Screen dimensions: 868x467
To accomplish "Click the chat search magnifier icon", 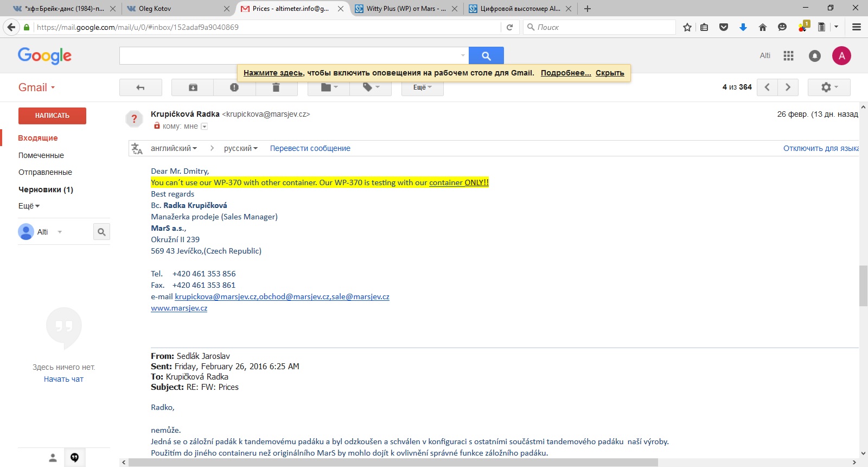I will [101, 232].
